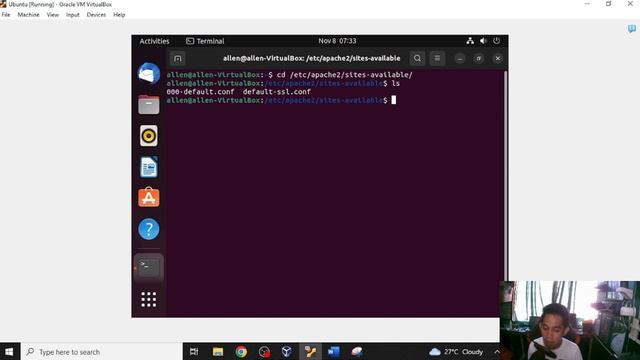Minimize the terminal window
The image size is (640, 360).
[x=460, y=58]
